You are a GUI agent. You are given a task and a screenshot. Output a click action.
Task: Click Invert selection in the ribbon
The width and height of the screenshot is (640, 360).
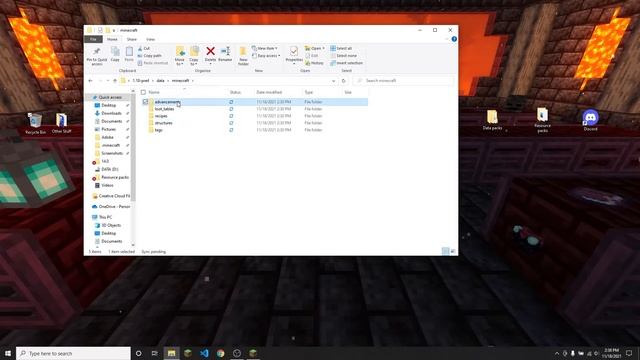coord(347,63)
